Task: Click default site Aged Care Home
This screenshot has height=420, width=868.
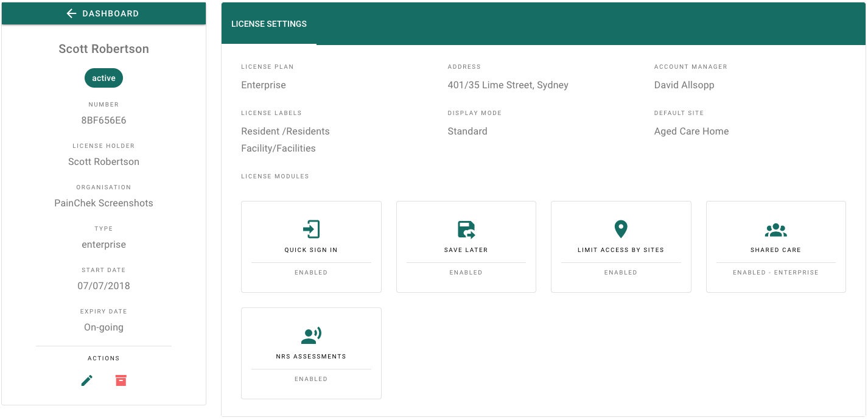Action: pyautogui.click(x=691, y=131)
